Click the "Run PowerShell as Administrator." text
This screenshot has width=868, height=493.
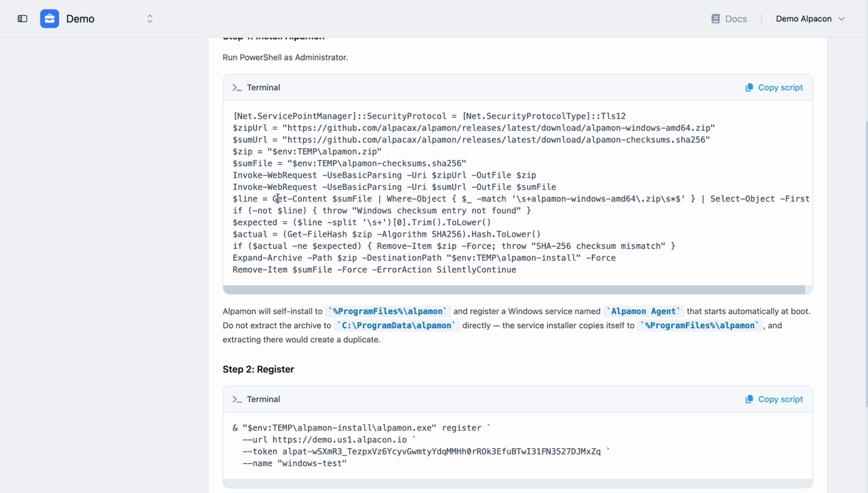pyautogui.click(x=285, y=58)
